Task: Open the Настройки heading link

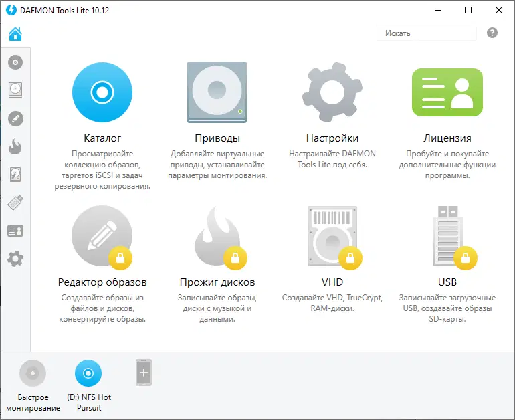Action: 332,138
